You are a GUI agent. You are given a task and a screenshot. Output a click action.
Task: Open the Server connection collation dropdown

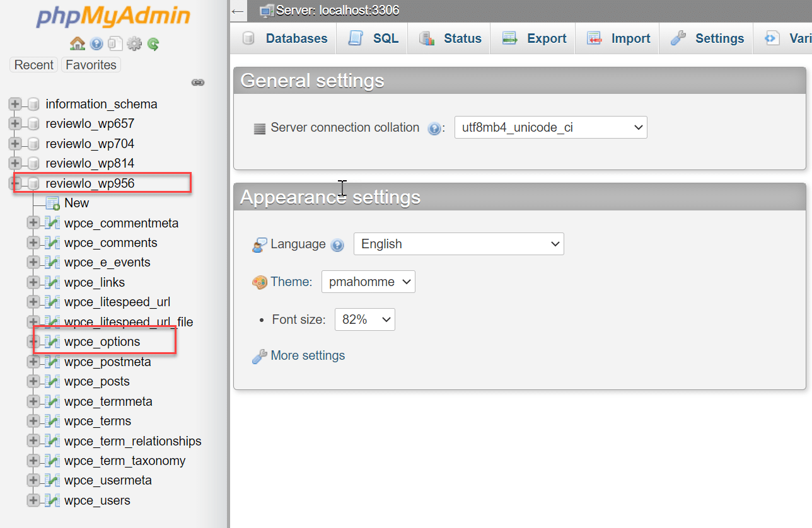coord(550,127)
